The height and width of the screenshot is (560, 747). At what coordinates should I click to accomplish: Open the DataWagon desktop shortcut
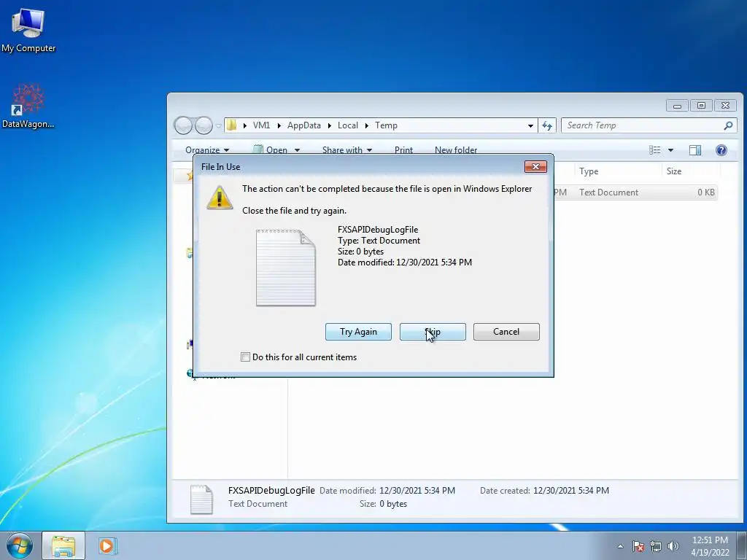click(x=28, y=106)
